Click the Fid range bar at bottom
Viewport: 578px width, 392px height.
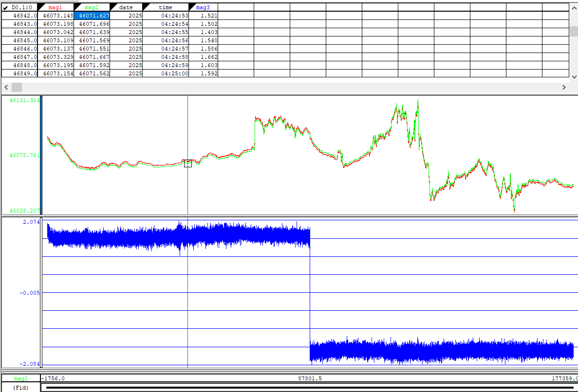coord(309,388)
